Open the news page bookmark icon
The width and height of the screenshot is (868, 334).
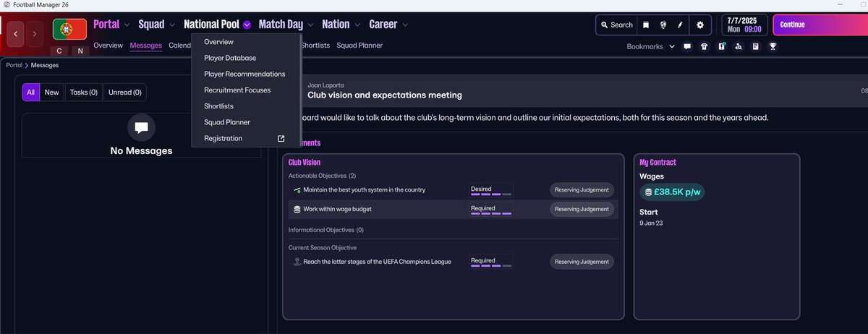pos(755,46)
